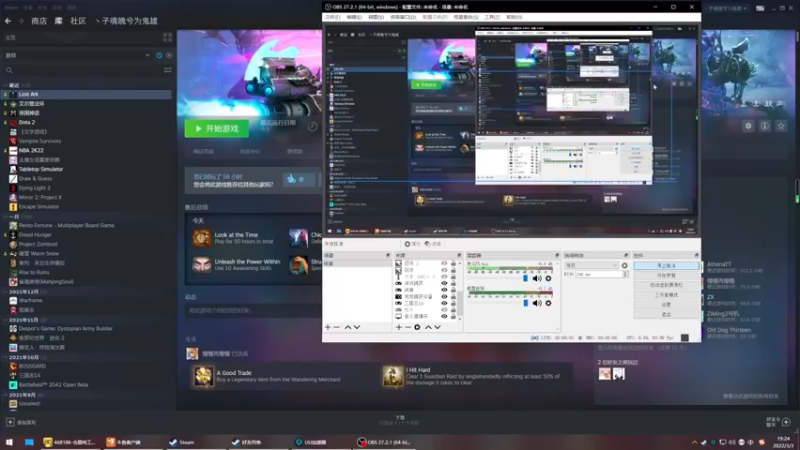800x450 pixels.
Task: Open OBS scene transition type dropdown
Action: click(x=591, y=265)
